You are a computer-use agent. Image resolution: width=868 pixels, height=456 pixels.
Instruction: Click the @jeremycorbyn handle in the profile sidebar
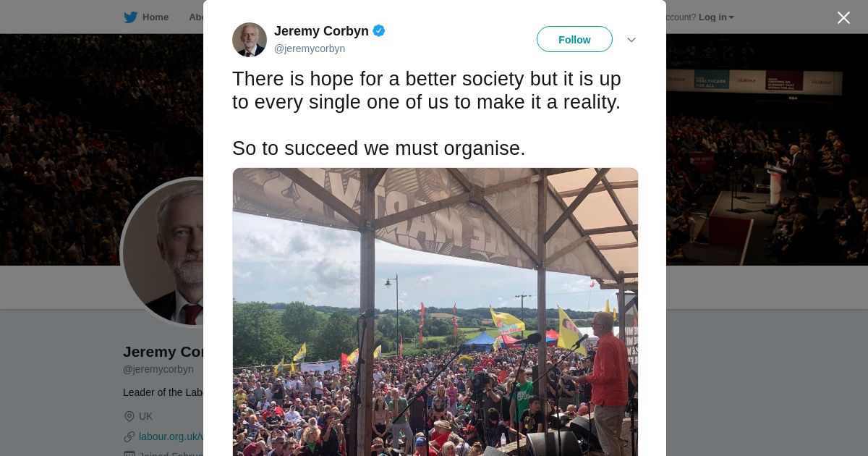[158, 369]
